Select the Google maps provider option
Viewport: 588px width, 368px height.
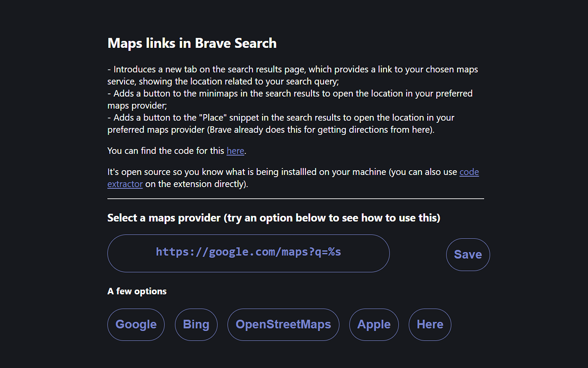coord(136,324)
